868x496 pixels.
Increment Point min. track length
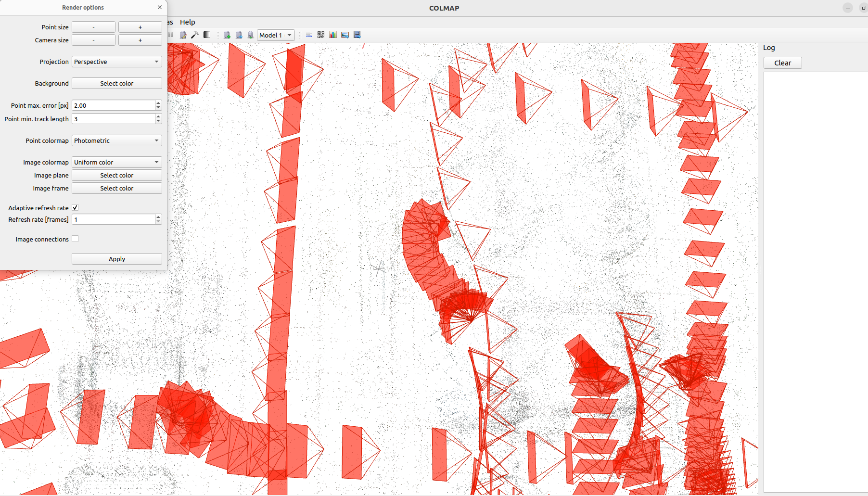[x=158, y=116]
